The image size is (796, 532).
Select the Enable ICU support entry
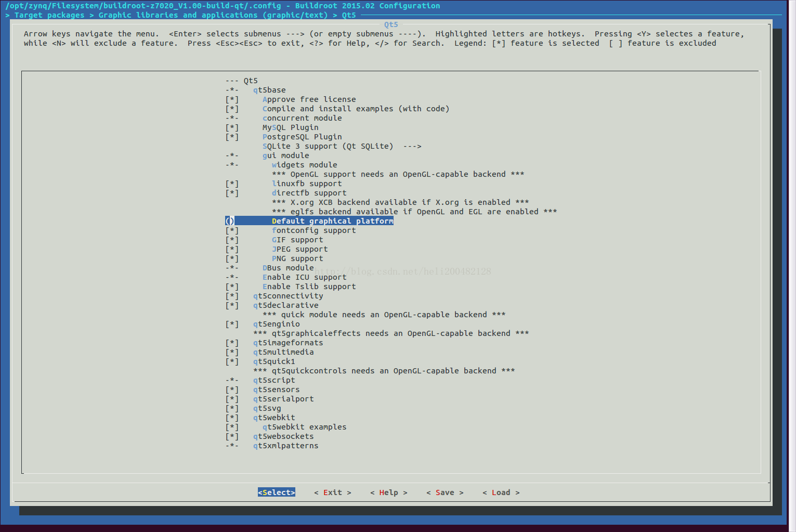(x=305, y=277)
